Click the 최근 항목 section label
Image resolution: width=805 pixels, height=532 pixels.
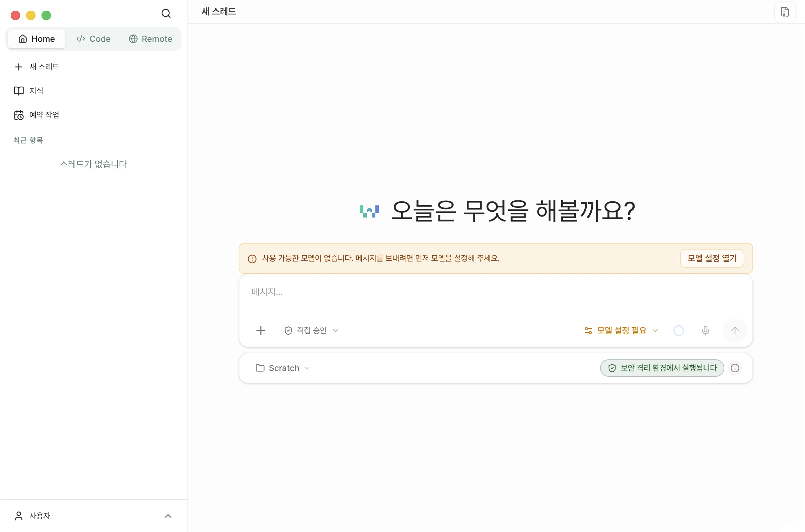tap(28, 140)
